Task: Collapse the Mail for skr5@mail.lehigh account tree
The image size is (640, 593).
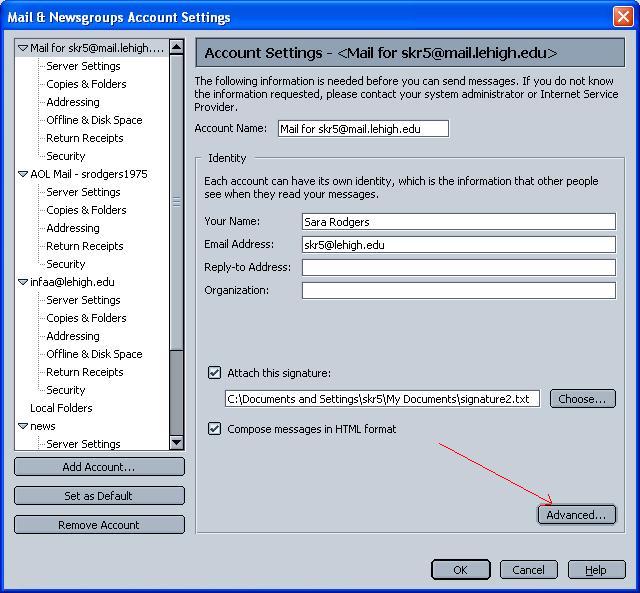Action: click(23, 48)
